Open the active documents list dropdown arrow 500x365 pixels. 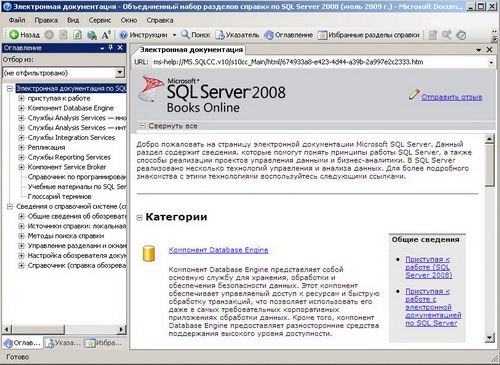pos(479,50)
